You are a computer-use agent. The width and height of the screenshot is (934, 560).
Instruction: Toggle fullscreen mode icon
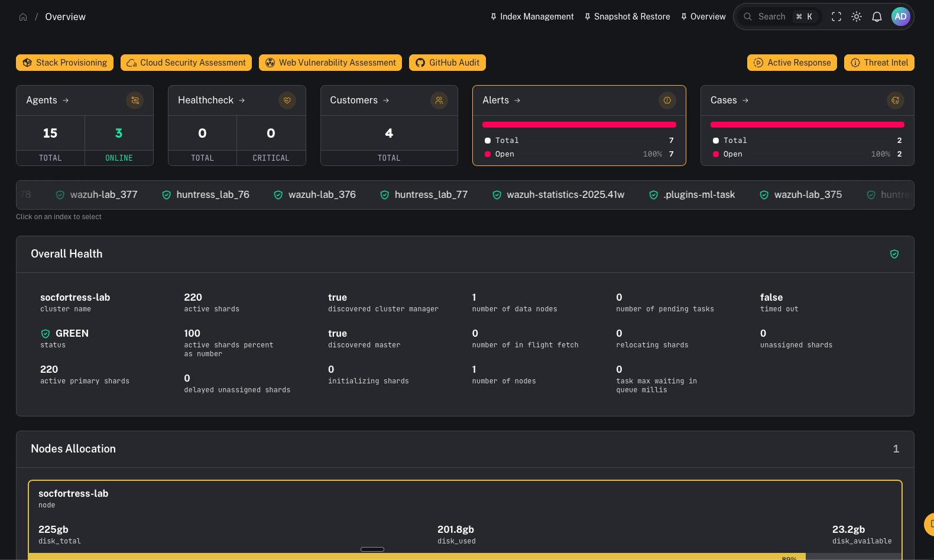(836, 17)
